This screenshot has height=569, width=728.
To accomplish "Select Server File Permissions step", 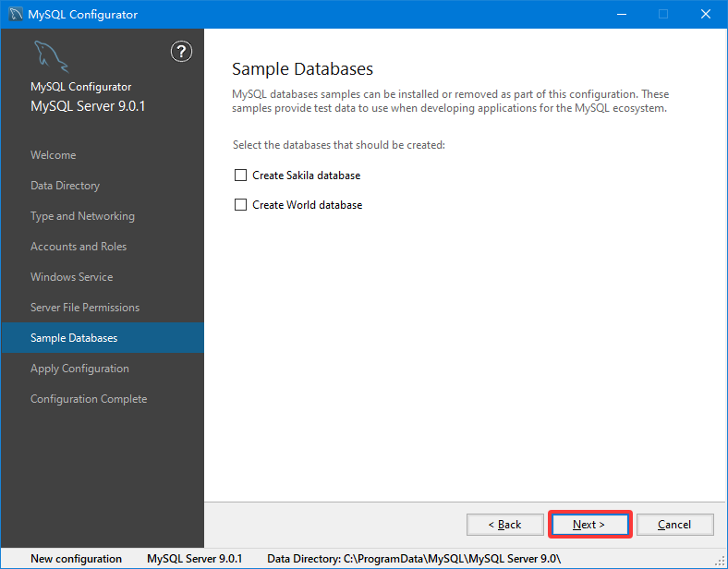I will (85, 308).
